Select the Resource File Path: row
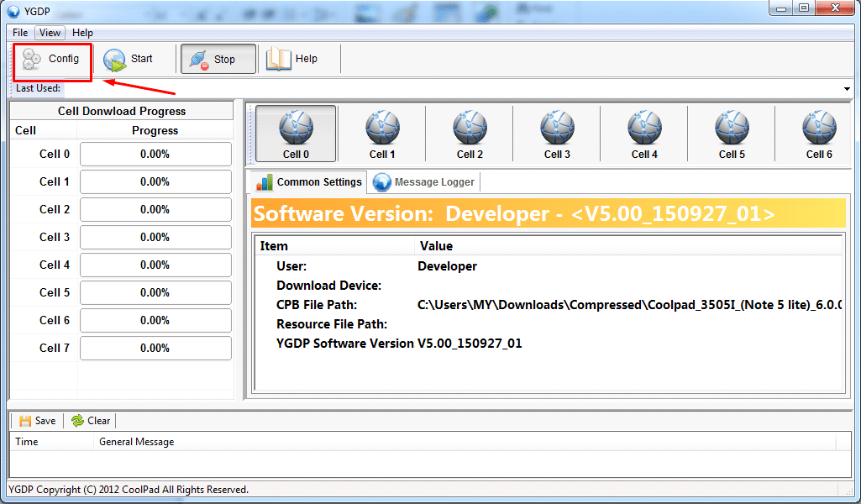Screen dimensions: 861x504 (548, 324)
